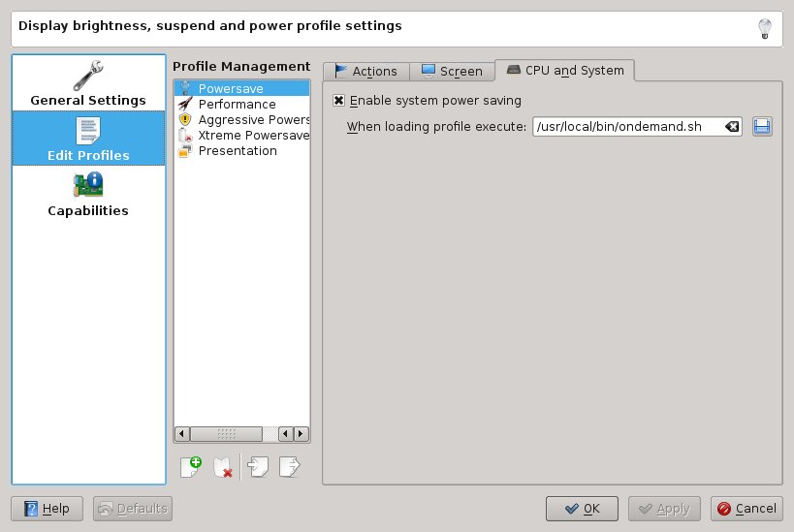Viewport: 794px width, 532px height.
Task: Open the file browser for the script path
Action: click(762, 127)
